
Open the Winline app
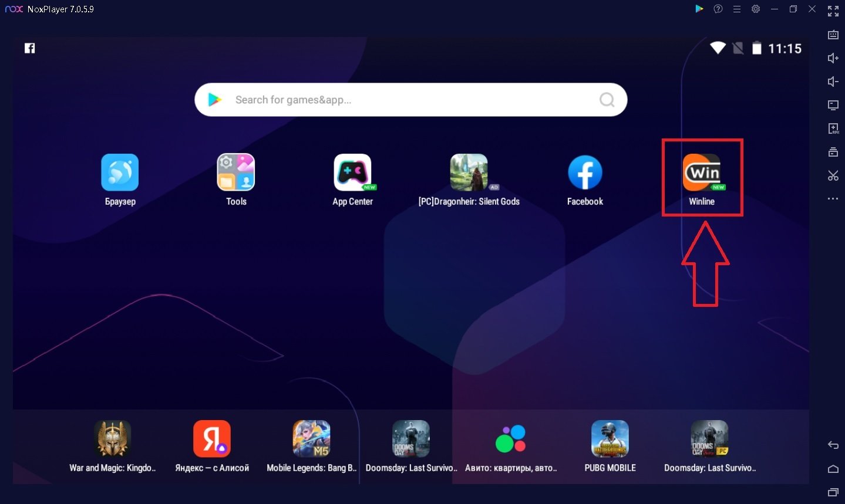[x=702, y=173]
